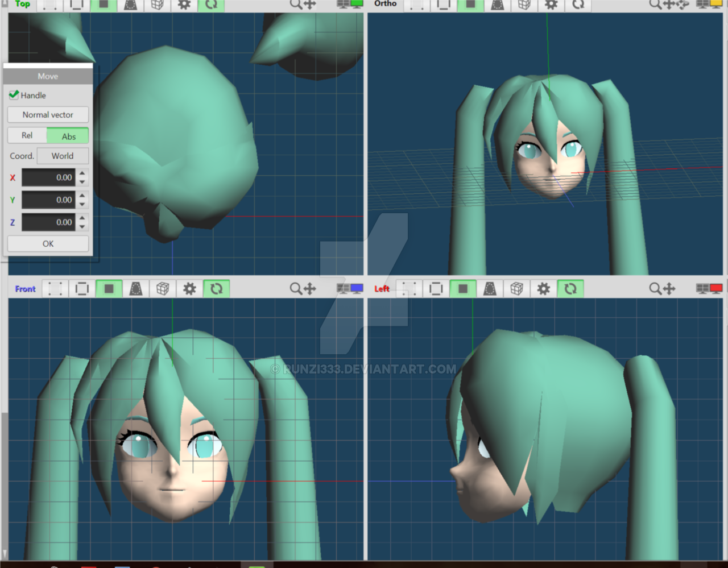The width and height of the screenshot is (728, 568).
Task: Toggle vertex display in the Left view
Action: 409,289
